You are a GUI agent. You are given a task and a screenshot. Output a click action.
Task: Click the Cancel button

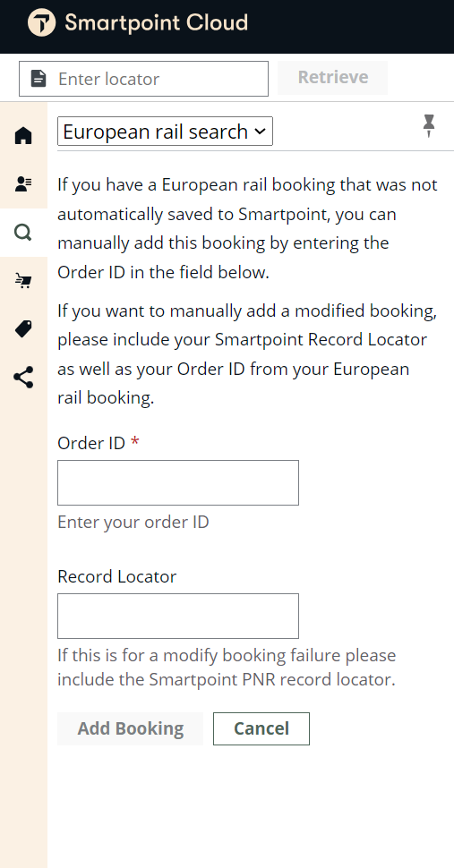pyautogui.click(x=261, y=728)
